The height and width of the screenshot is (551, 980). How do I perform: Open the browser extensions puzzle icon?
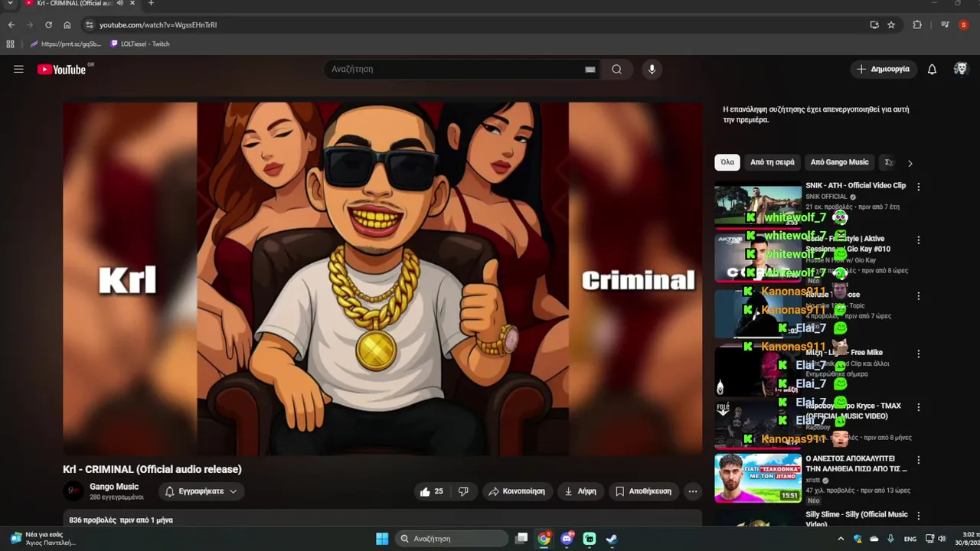[917, 24]
